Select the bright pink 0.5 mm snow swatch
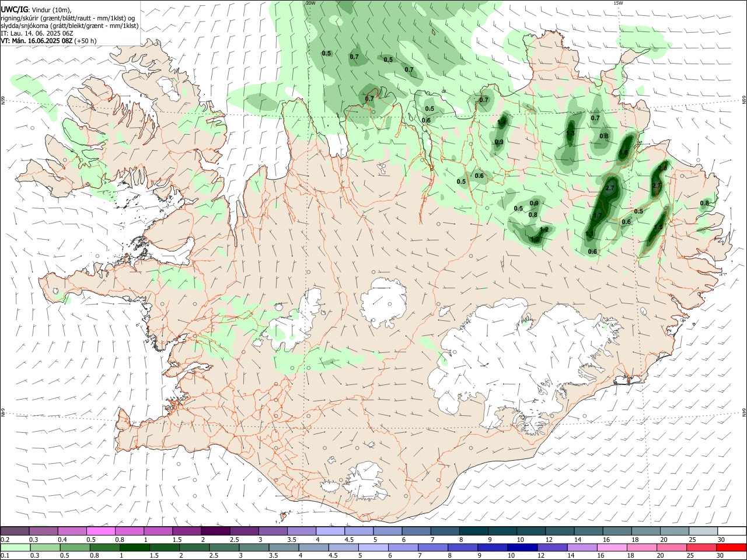This screenshot has width=747, height=560. pos(100,531)
